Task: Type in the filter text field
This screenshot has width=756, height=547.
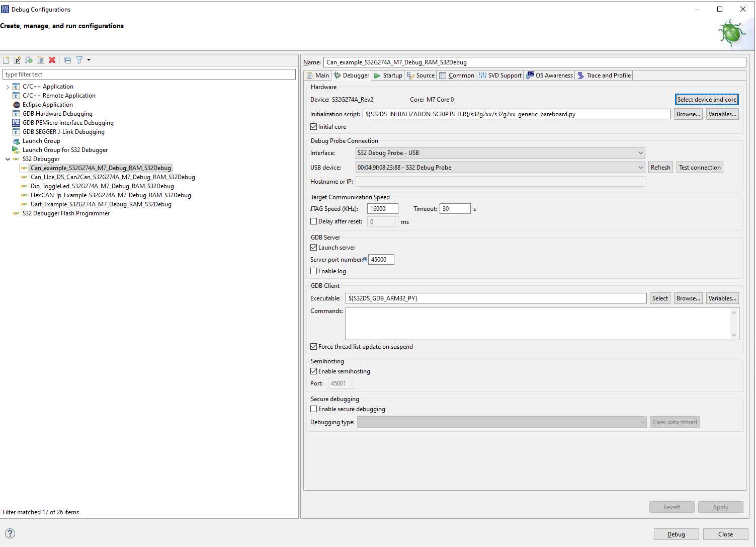Action: coord(149,74)
